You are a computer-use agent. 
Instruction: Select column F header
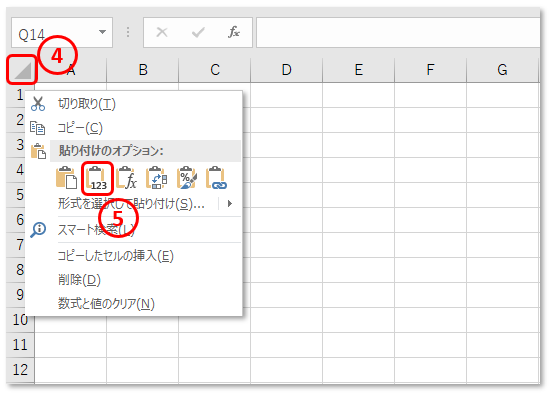430,70
